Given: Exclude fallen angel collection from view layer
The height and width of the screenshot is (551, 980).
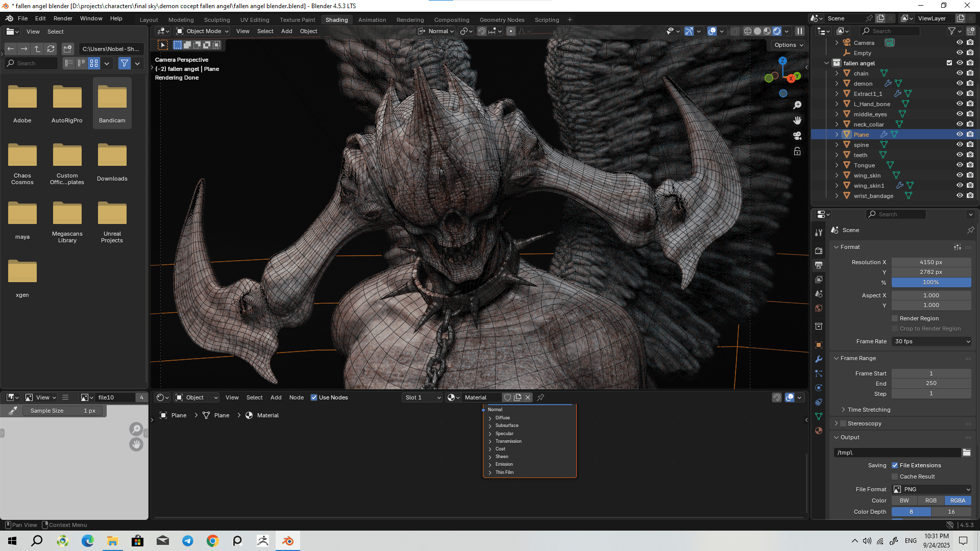Looking at the screenshot, I should click(949, 63).
